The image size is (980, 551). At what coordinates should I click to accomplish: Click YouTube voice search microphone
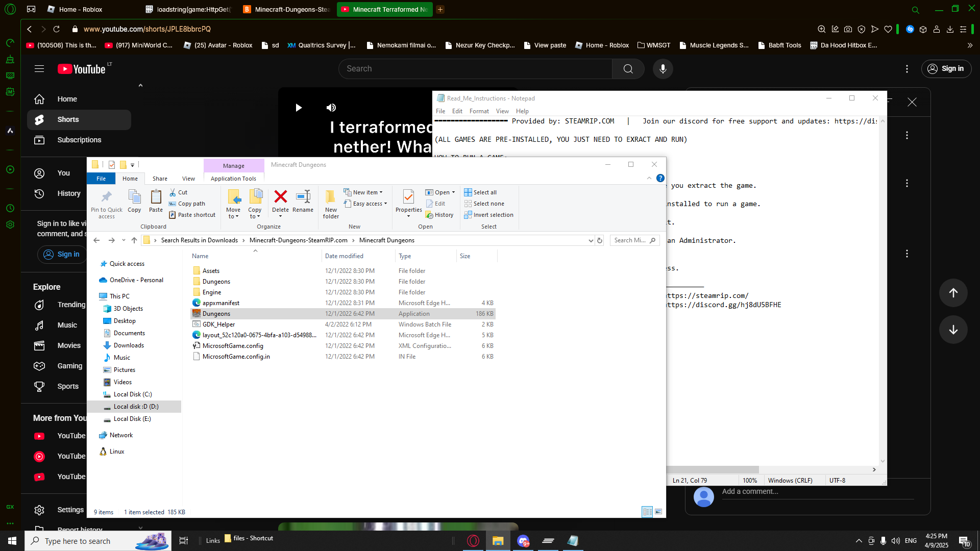[x=663, y=69]
